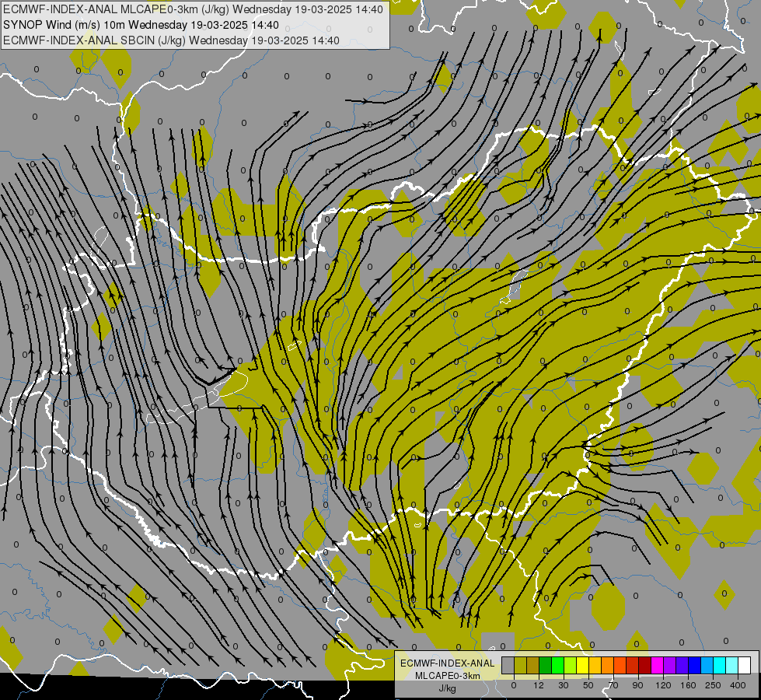Click the legend value 90
761x700 pixels.
pyautogui.click(x=637, y=685)
